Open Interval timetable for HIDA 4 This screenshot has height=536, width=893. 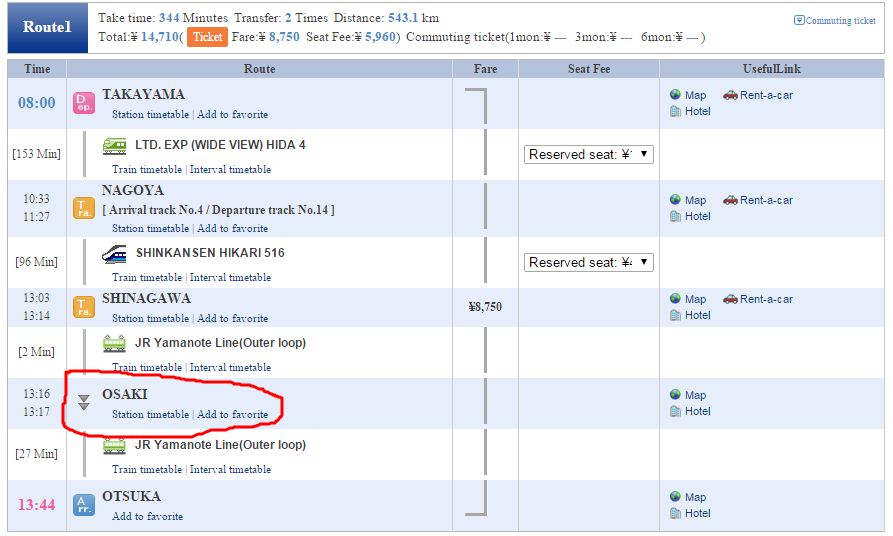click(230, 169)
